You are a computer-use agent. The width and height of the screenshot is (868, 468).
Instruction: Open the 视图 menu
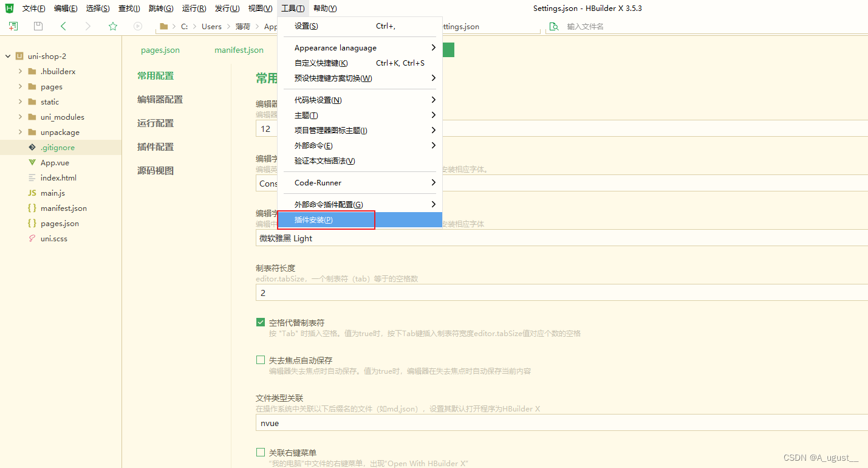click(260, 8)
